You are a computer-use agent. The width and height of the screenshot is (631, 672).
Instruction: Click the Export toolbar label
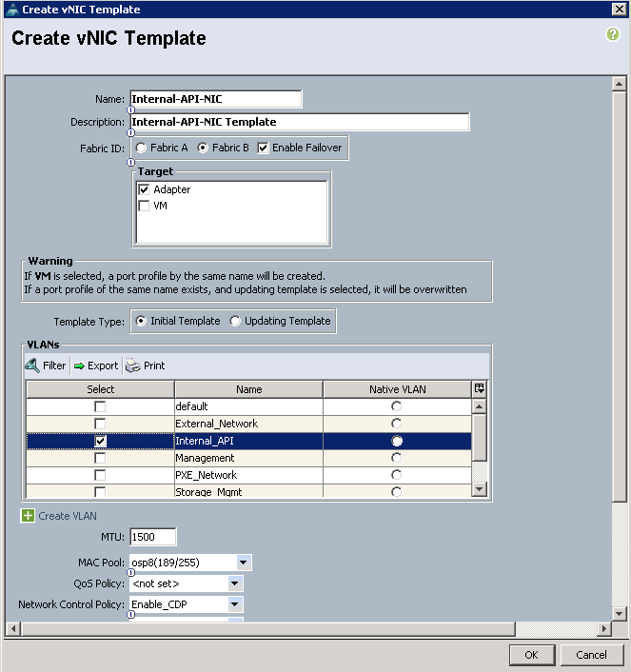pos(103,366)
